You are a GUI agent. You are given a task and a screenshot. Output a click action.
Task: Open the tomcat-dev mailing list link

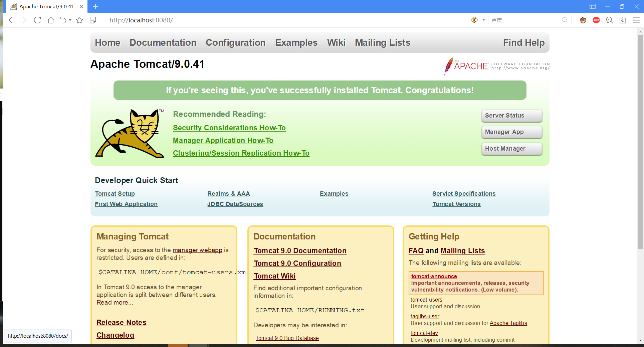click(424, 333)
